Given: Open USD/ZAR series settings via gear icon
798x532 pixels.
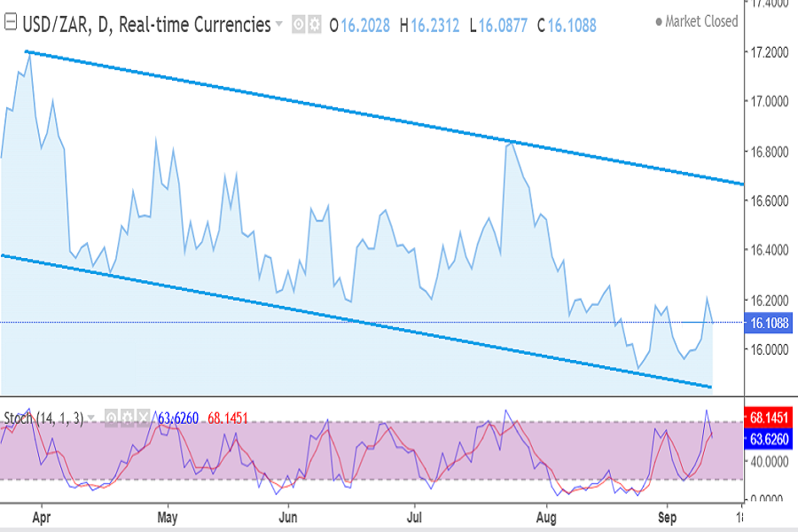Looking at the screenshot, I should point(315,25).
